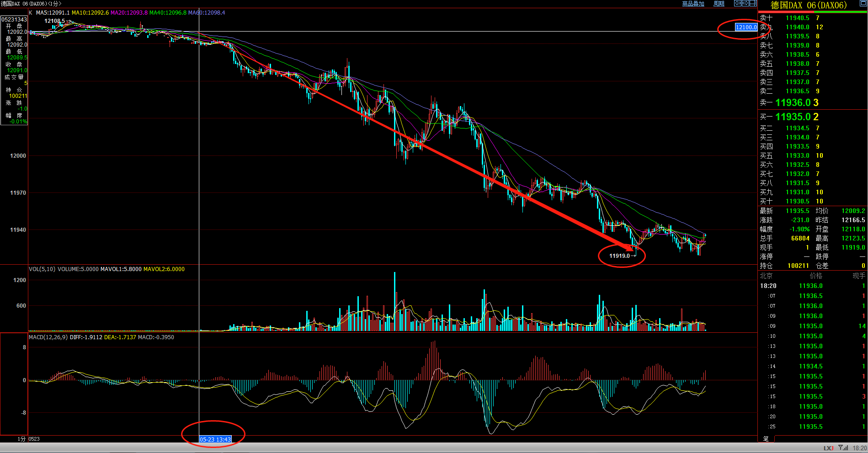Click the 均价 12009.2 average price
The image size is (868, 453).
[x=853, y=211]
